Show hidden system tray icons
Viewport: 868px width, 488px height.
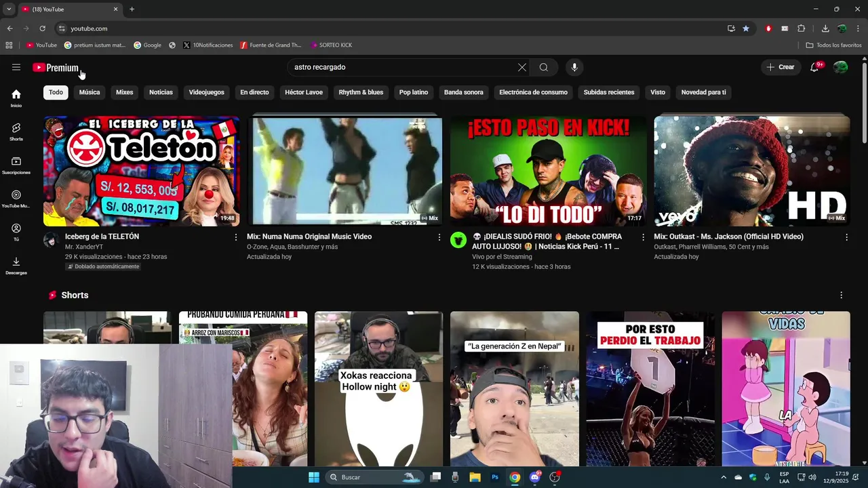pos(724,477)
